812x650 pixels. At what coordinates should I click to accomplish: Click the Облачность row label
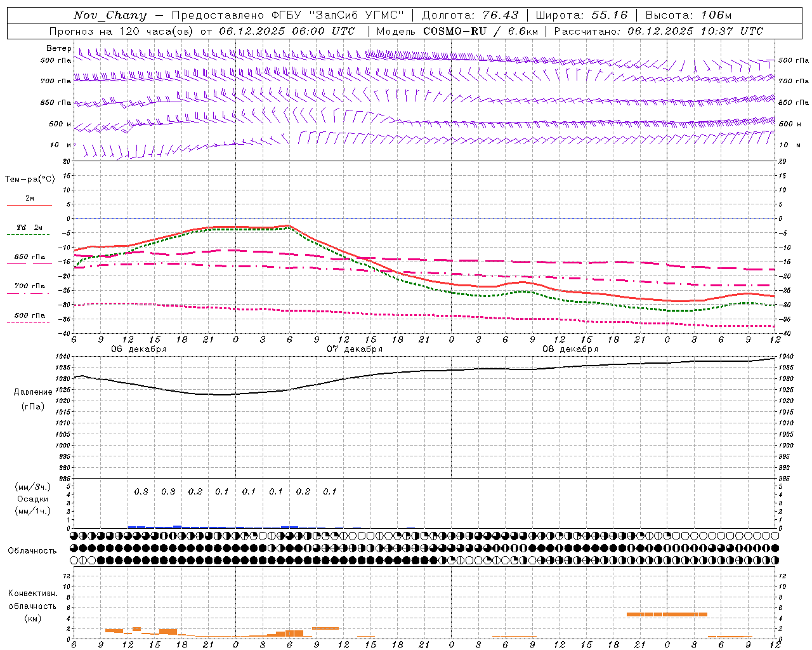click(x=32, y=551)
